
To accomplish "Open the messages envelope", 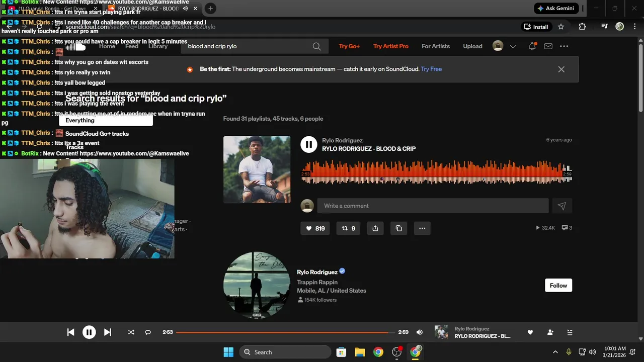I will (x=548, y=46).
